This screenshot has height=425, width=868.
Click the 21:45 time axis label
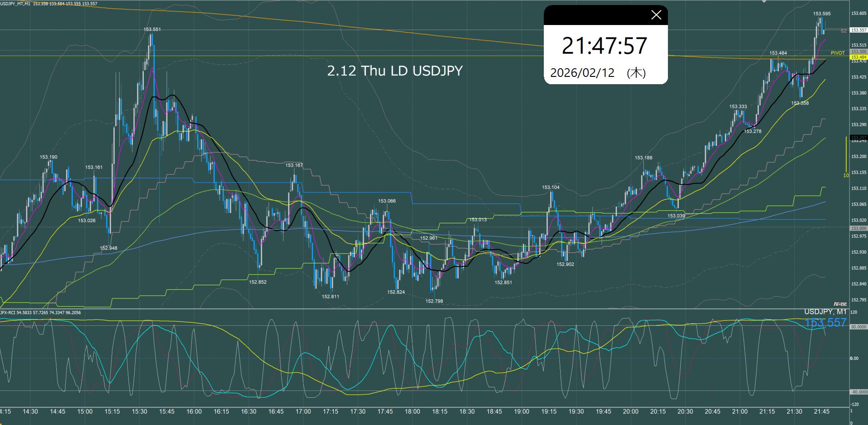[x=821, y=411]
